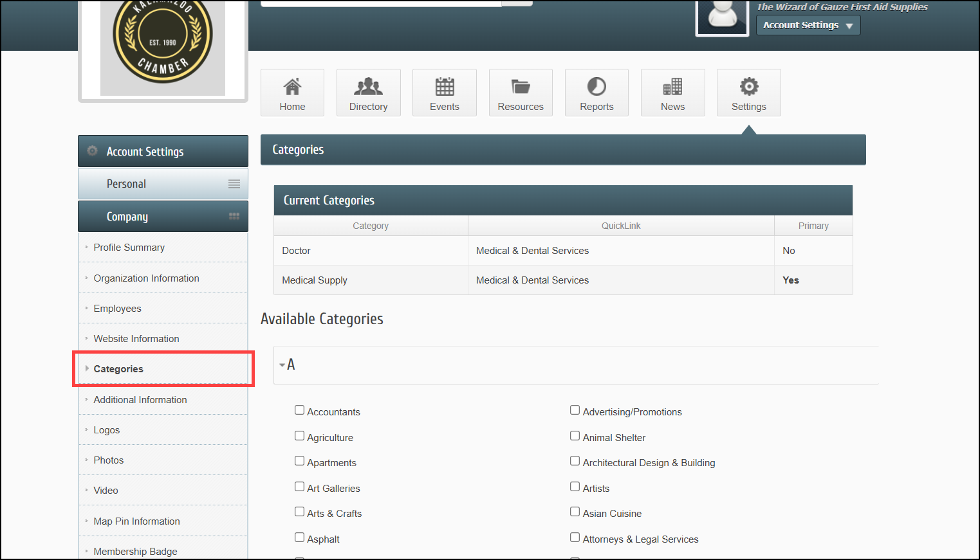Click the Resources folder icon
Image resolution: width=980 pixels, height=560 pixels.
(x=521, y=87)
